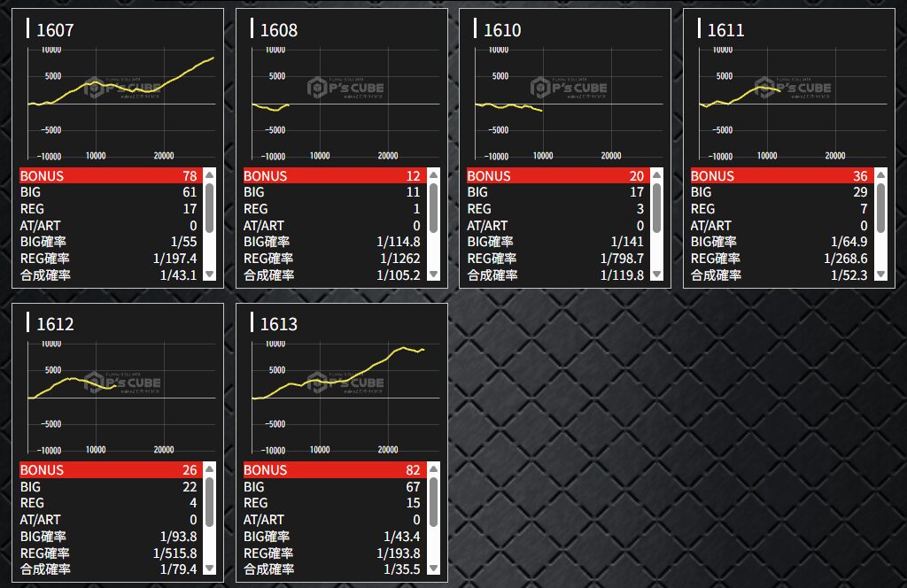Click scroll-down arrow in machine 1607 table
This screenshot has width=907, height=588.
click(x=210, y=275)
